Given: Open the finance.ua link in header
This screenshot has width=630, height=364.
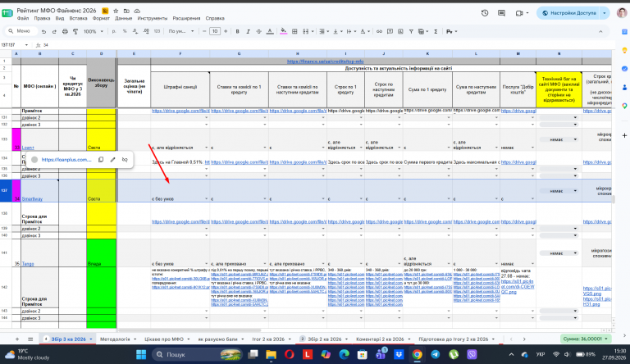Looking at the screenshot, I should [x=325, y=61].
